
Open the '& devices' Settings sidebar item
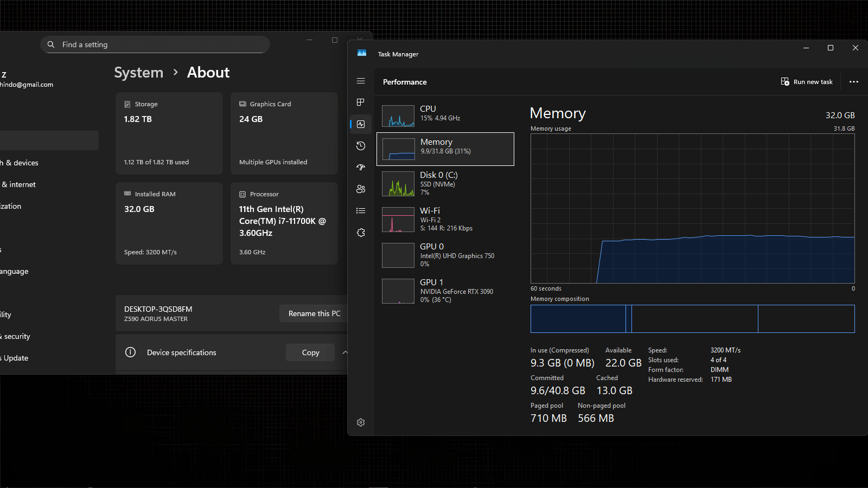49,163
